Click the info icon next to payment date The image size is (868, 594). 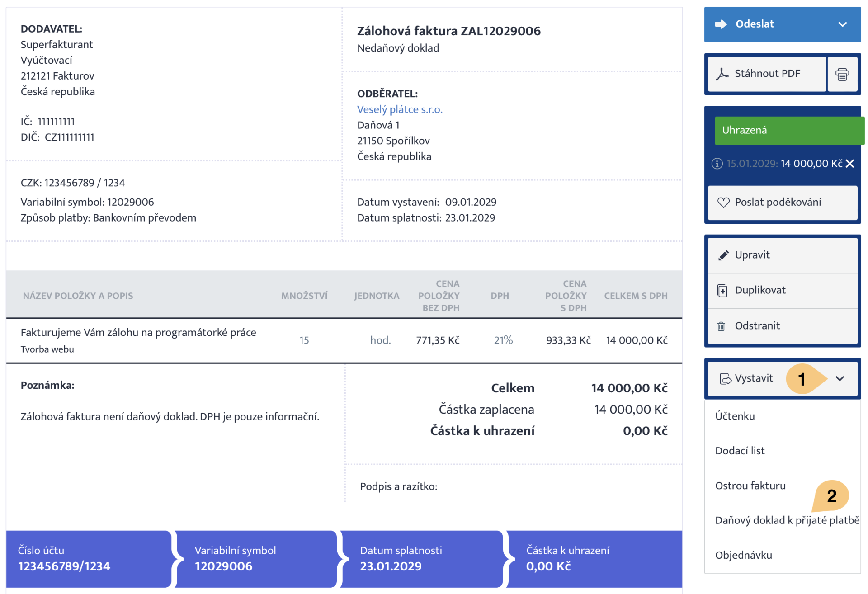[717, 164]
